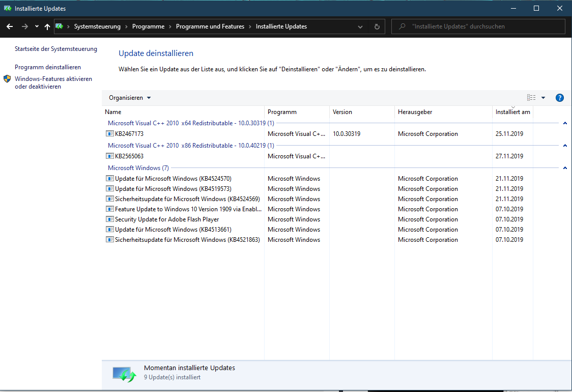The height and width of the screenshot is (392, 572).
Task: Open help with the blue question mark
Action: pyautogui.click(x=560, y=98)
